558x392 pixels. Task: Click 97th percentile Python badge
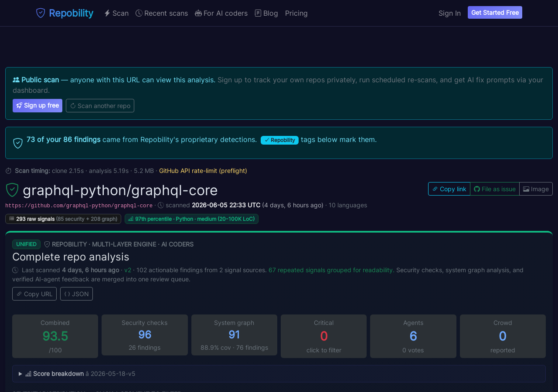191,219
